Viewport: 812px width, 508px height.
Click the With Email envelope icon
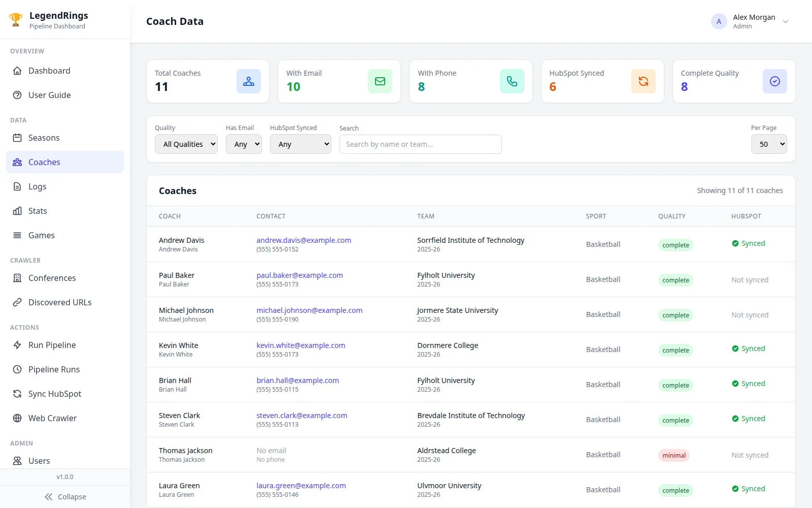tap(380, 81)
